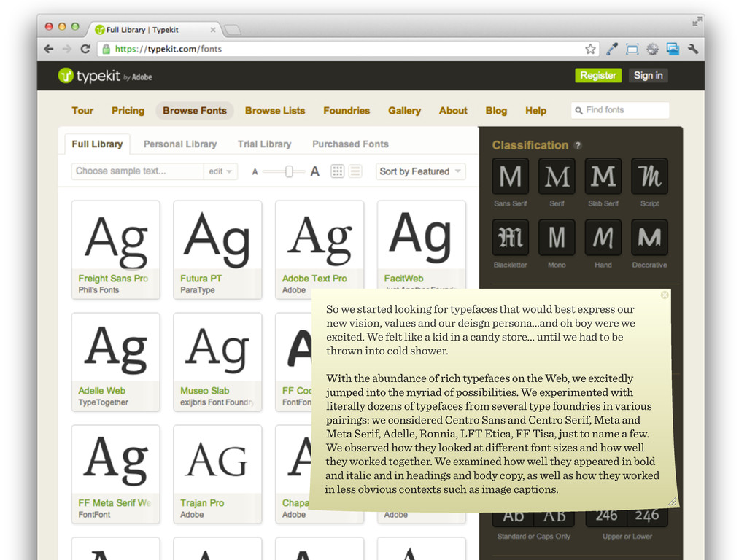The width and height of the screenshot is (747, 560).
Task: Select the Serif classification icon
Action: pos(557,176)
